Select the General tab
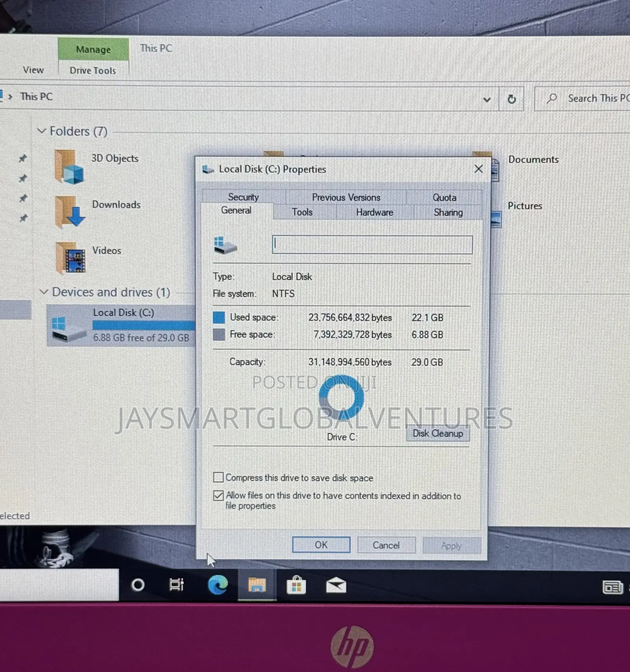 (236, 210)
